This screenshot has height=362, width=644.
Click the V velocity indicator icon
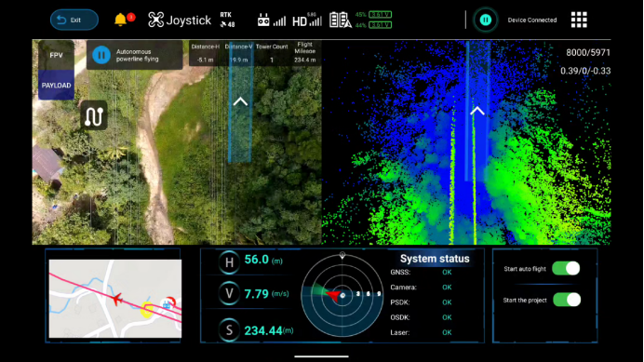click(229, 293)
